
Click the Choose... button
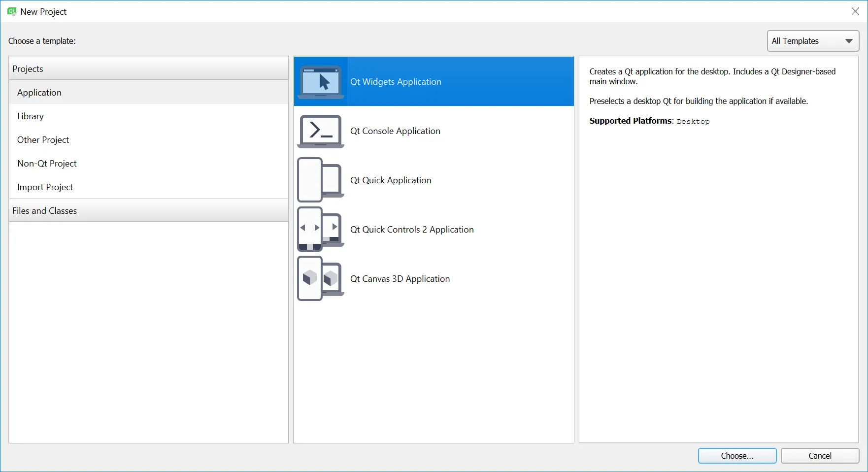click(x=737, y=456)
